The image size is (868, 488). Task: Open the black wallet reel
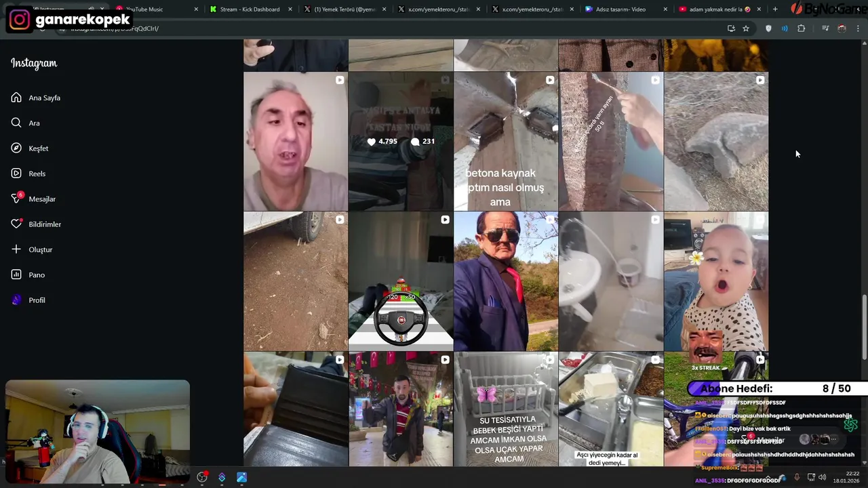coord(296,409)
